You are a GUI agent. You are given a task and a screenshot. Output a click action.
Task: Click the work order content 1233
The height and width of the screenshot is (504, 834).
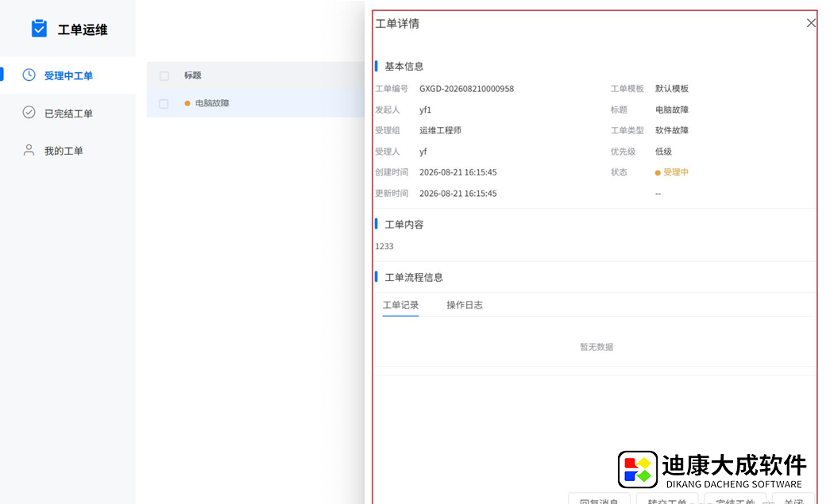coord(384,246)
